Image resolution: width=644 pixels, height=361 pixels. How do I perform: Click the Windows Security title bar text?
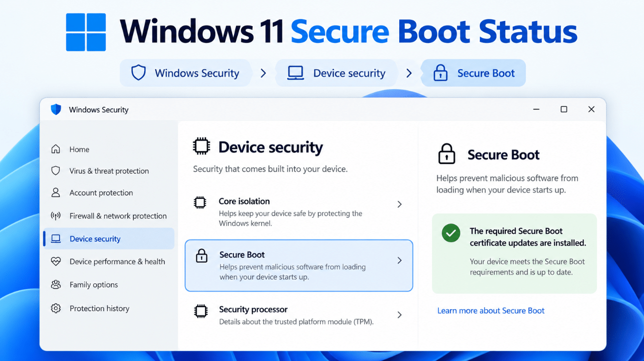click(99, 109)
